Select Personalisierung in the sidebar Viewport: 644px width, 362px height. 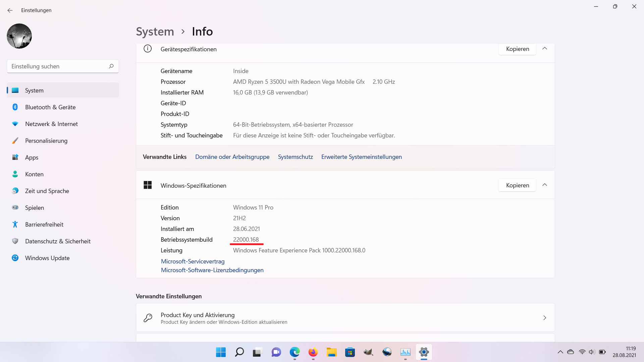[x=46, y=141]
